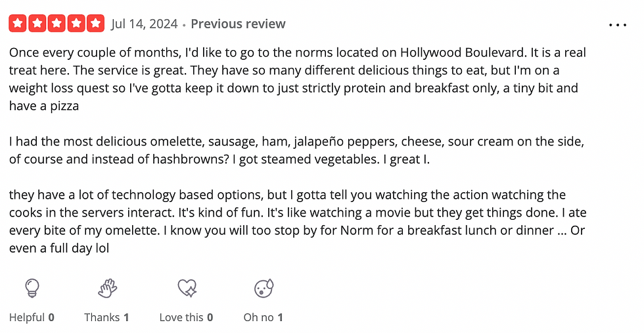Click the first red rating star
This screenshot has height=333, width=644.
[17, 24]
